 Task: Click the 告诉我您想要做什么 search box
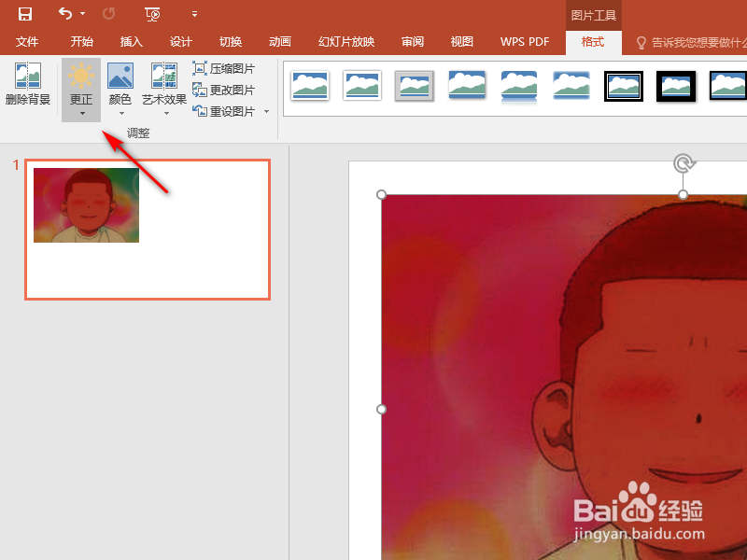coord(698,43)
